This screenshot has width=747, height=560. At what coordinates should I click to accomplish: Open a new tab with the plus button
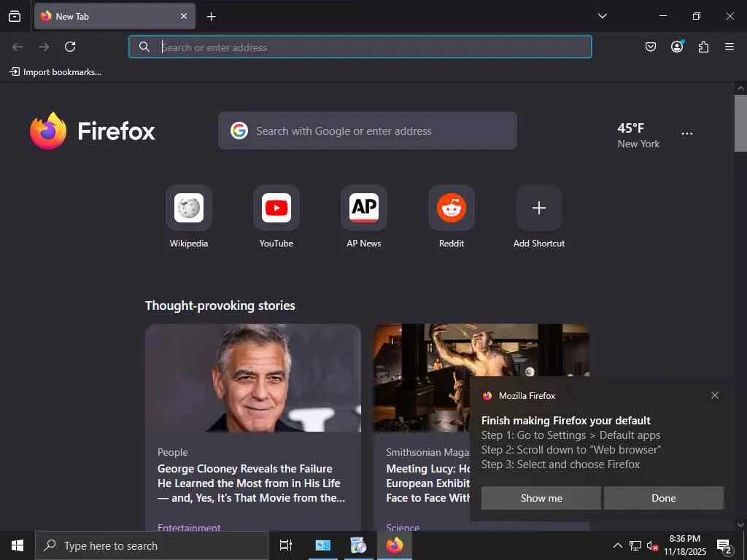[x=211, y=17]
